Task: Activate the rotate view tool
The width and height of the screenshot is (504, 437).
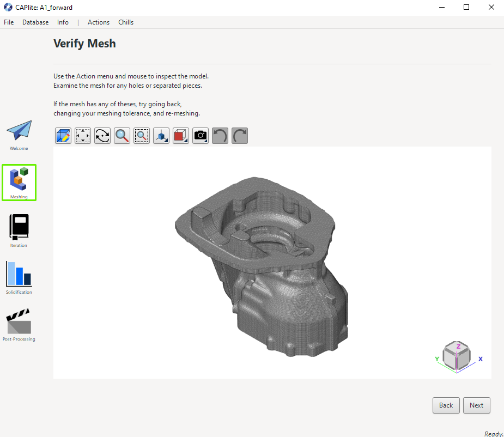Action: (x=102, y=136)
